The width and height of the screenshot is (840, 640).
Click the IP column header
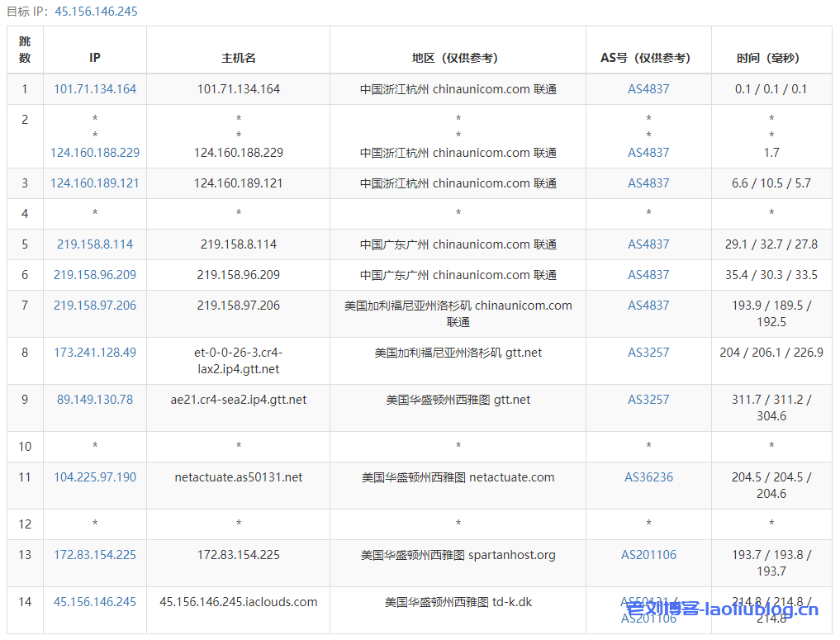click(94, 57)
